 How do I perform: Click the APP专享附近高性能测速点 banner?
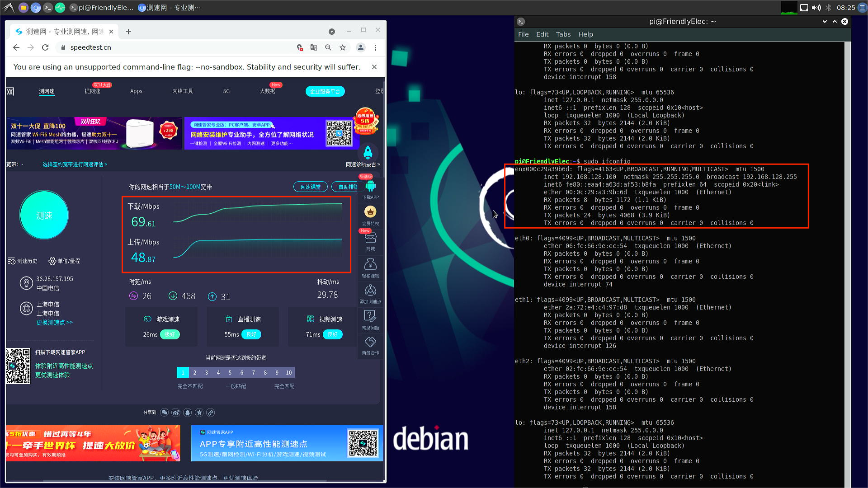pos(287,443)
